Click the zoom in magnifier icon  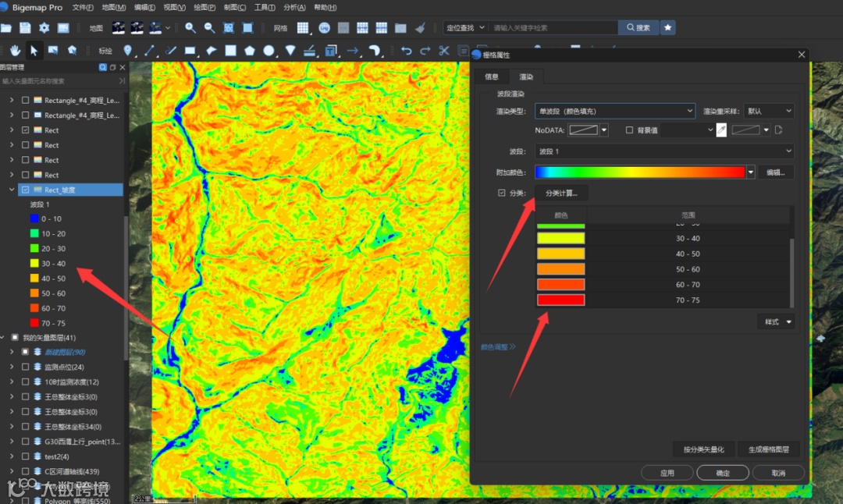[x=190, y=28]
